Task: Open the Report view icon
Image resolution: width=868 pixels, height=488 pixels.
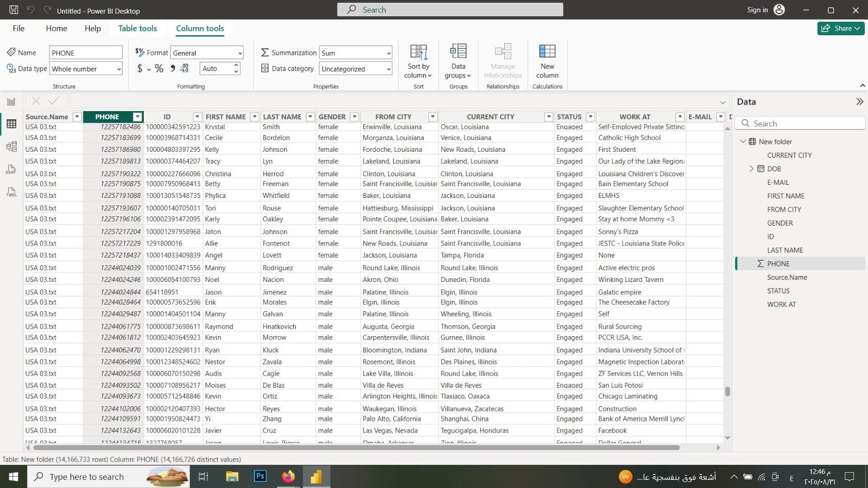Action: click(11, 101)
